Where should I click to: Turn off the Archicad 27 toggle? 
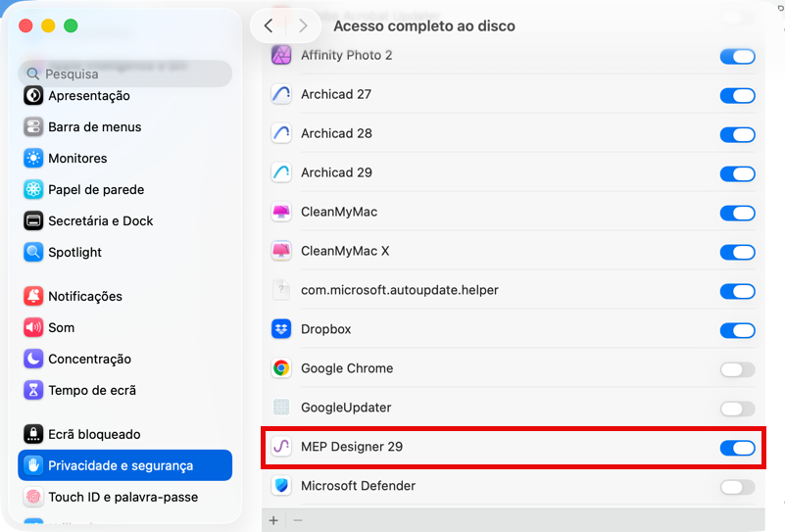[737, 95]
